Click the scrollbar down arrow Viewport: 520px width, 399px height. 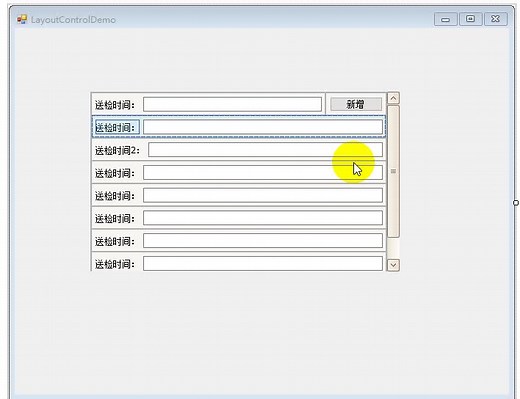point(393,265)
